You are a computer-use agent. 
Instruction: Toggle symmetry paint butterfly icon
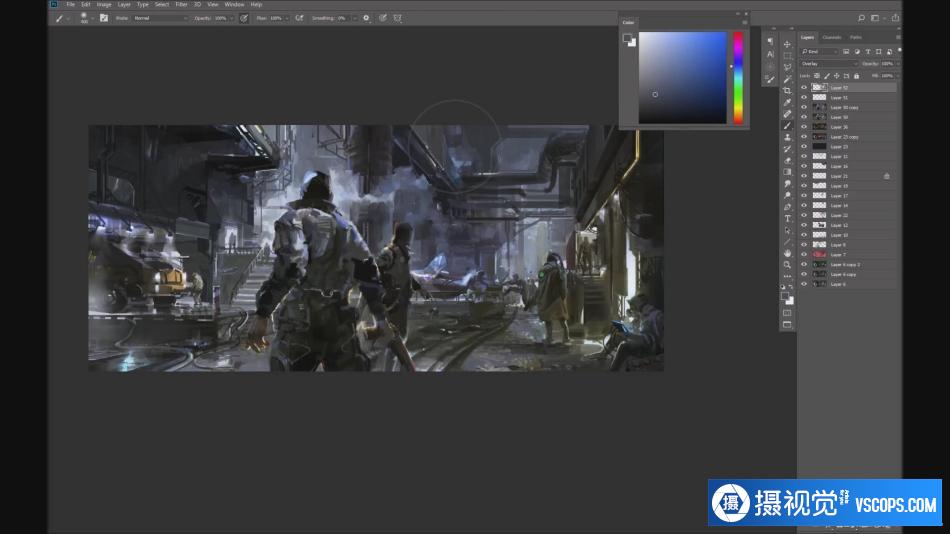click(x=397, y=18)
